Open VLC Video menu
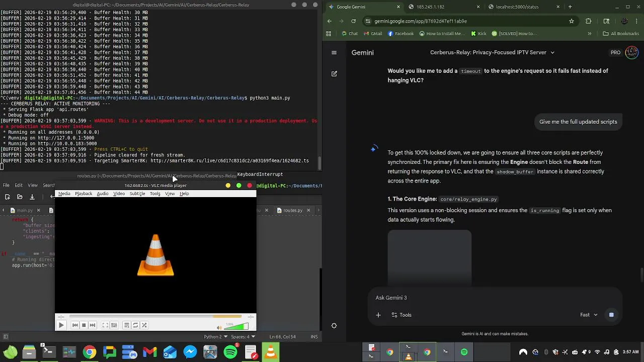The width and height of the screenshot is (644, 362). coord(119,194)
